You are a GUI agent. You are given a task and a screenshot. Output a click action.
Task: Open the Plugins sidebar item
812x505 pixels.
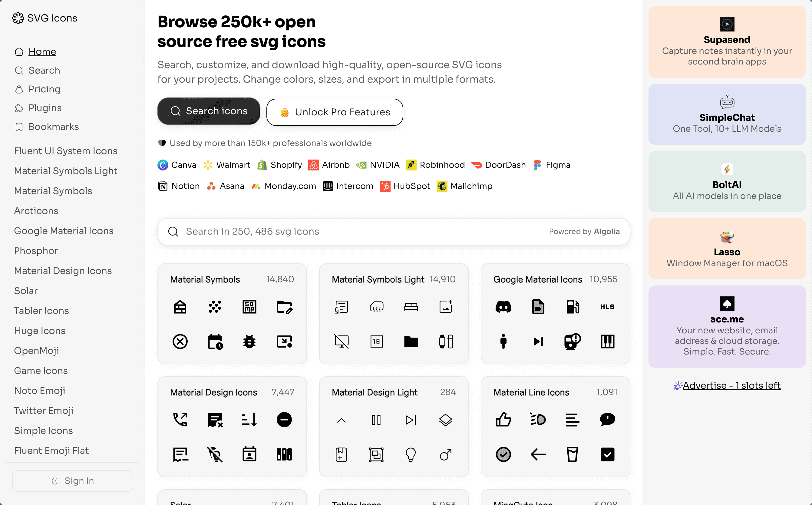45,108
